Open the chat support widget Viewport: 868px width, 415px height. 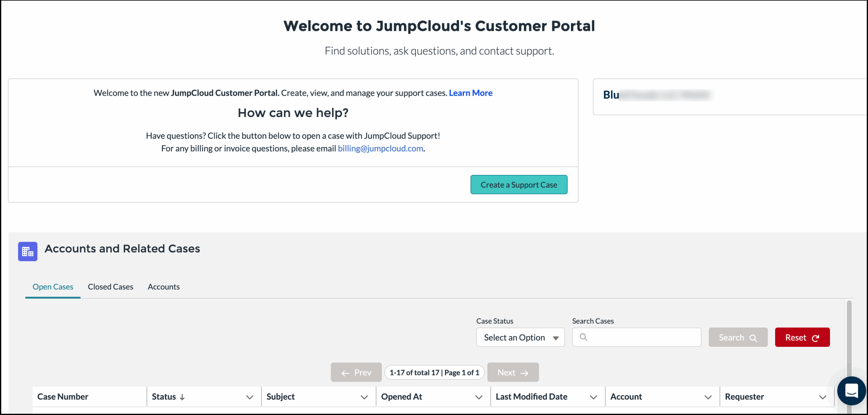(851, 391)
